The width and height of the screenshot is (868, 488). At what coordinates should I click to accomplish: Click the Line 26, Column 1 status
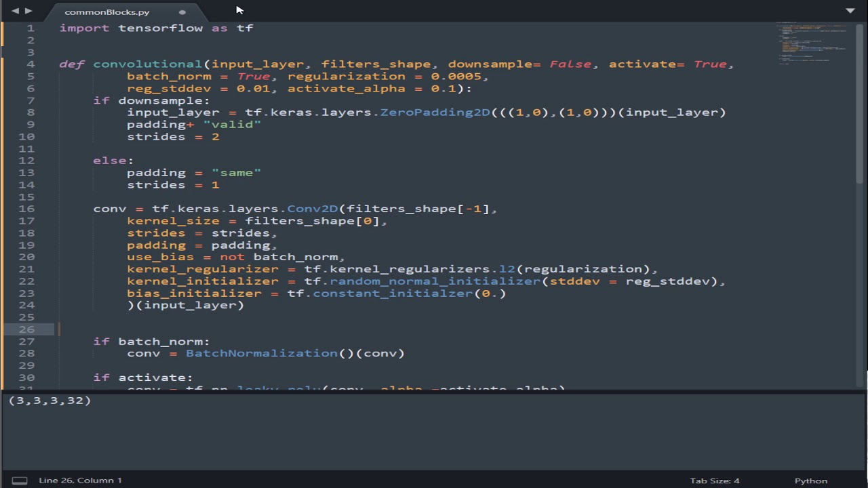[81, 481]
